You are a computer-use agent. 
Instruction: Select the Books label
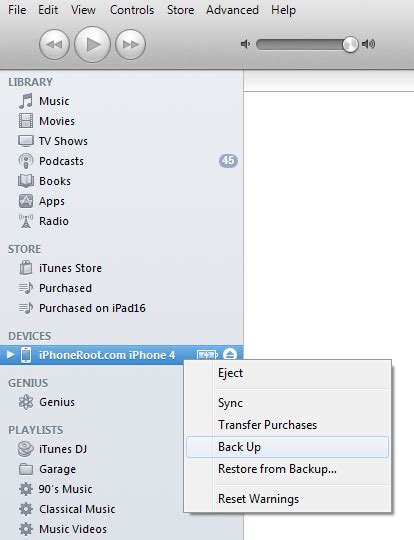pos(55,181)
